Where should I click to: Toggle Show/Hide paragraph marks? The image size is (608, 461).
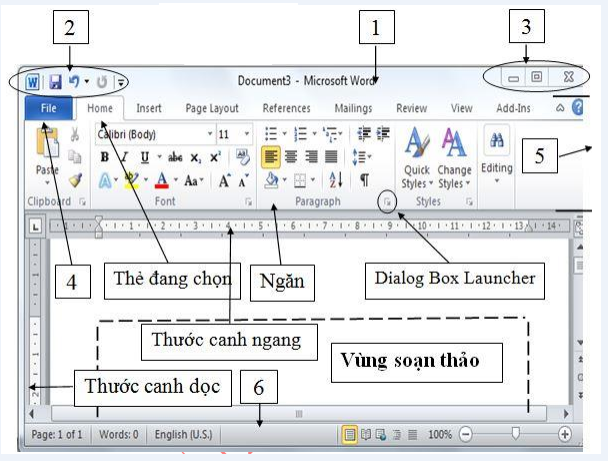364,180
